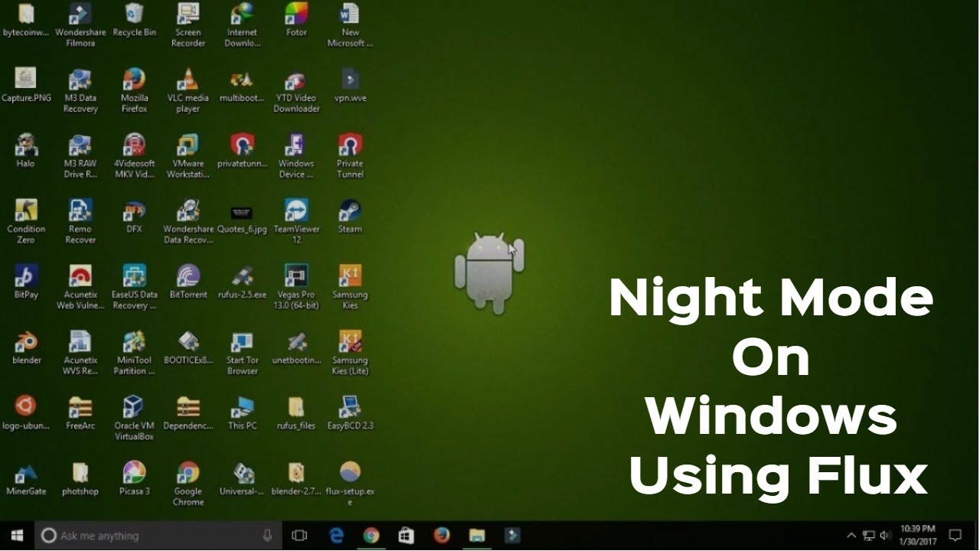980x551 pixels.
Task: Open File Explorer from the taskbar
Action: point(477,536)
